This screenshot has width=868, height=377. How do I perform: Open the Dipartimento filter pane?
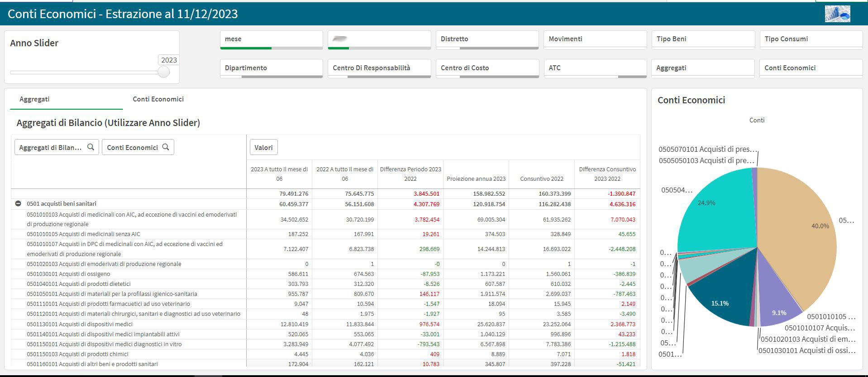point(272,68)
